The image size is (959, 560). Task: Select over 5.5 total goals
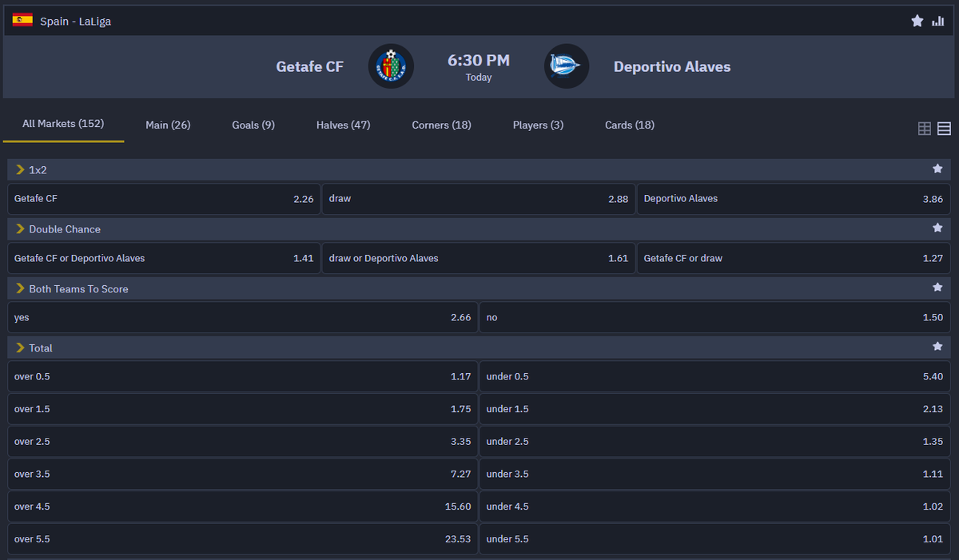click(242, 539)
